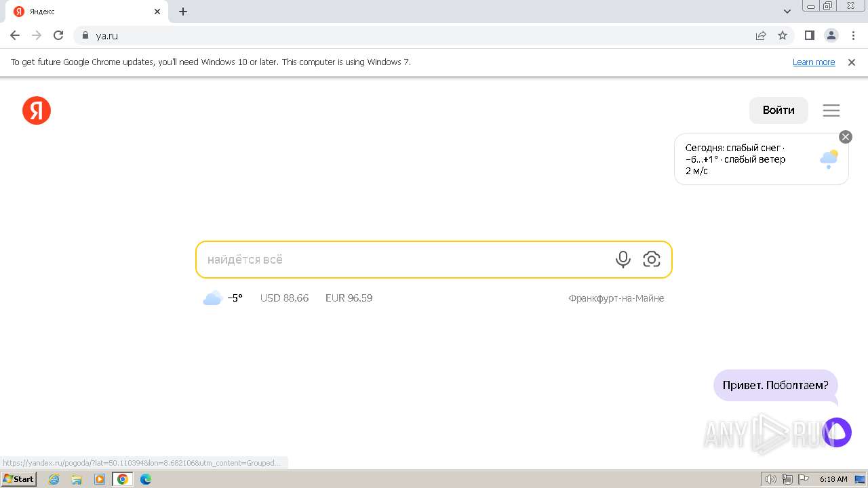This screenshot has height=488, width=868.
Task: Reload the ya.ru page
Action: tap(58, 35)
